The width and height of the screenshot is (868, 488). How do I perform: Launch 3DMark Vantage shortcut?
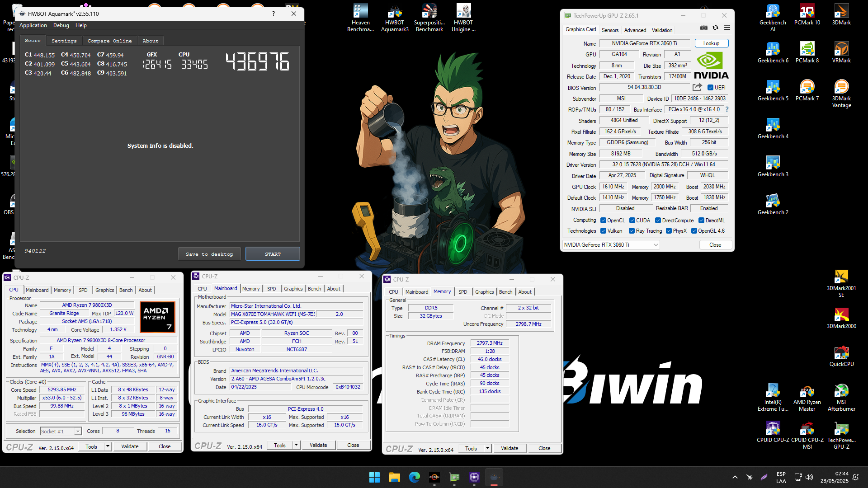[841, 94]
